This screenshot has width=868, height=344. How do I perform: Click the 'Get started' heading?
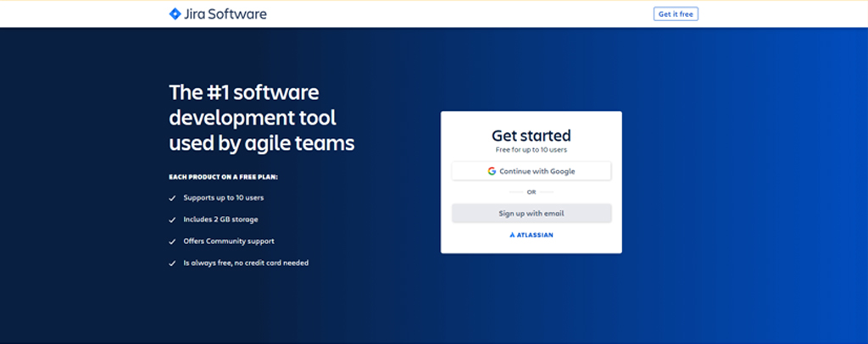click(531, 136)
